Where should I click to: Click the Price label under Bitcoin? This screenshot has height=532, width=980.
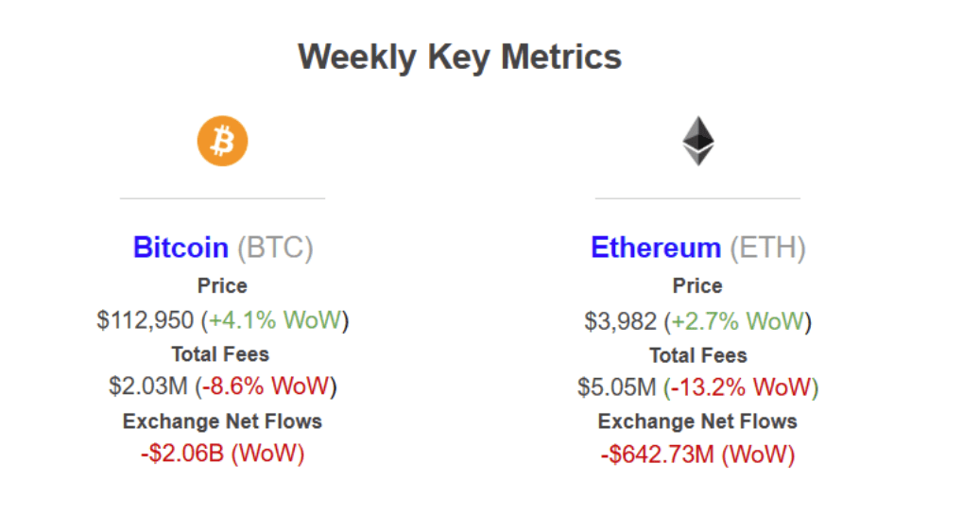[x=222, y=285]
